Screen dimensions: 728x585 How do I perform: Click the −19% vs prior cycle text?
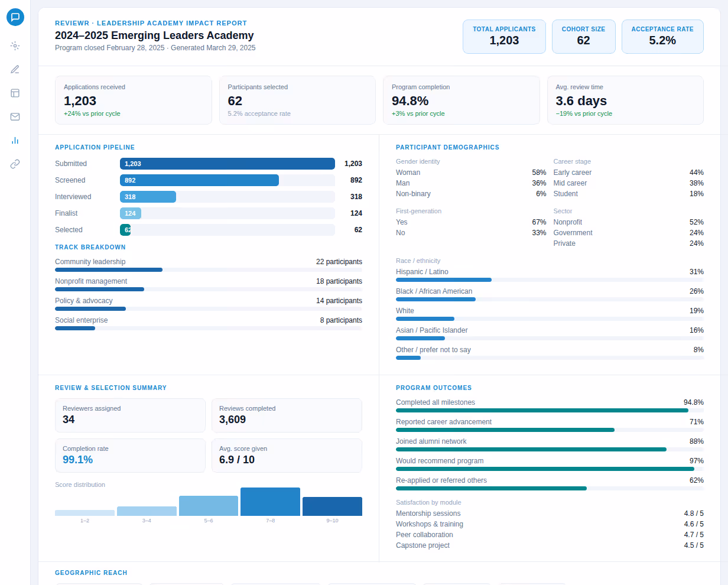click(584, 113)
